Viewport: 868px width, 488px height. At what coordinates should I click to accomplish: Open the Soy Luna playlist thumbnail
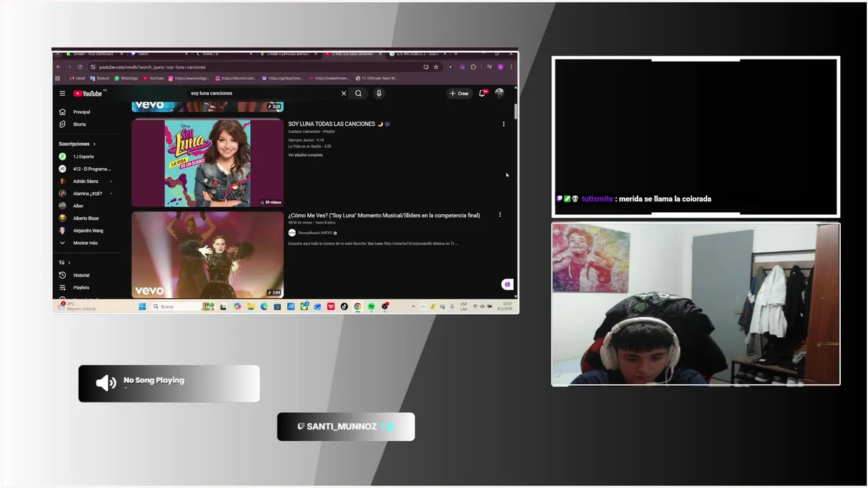tap(208, 163)
